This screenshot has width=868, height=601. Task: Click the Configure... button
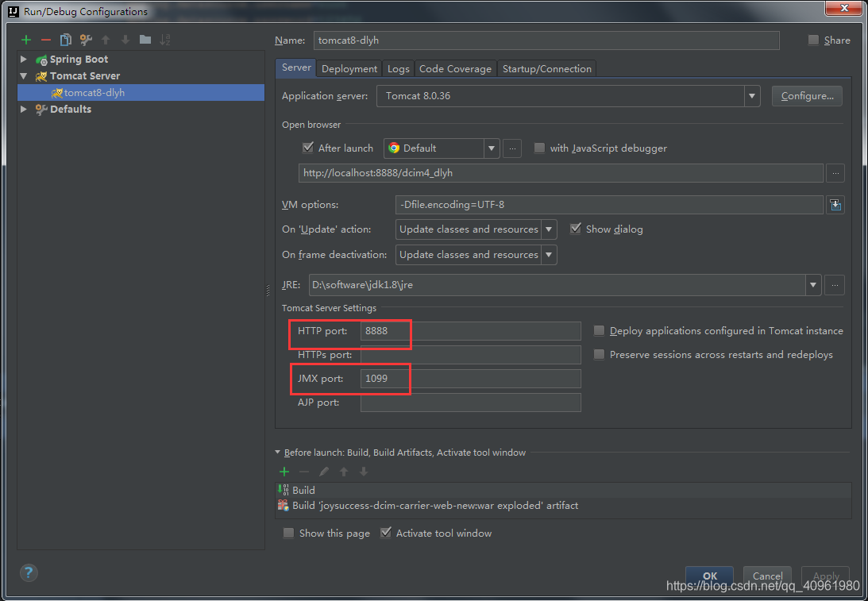[807, 96]
